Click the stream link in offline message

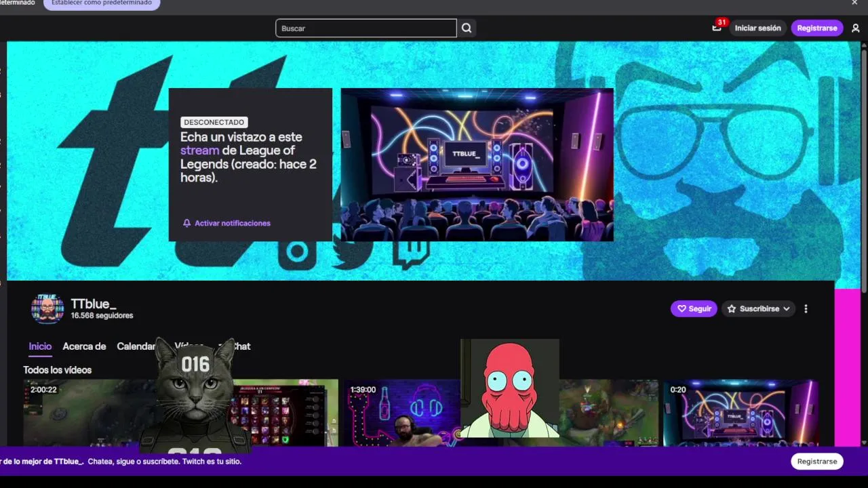pyautogui.click(x=199, y=150)
